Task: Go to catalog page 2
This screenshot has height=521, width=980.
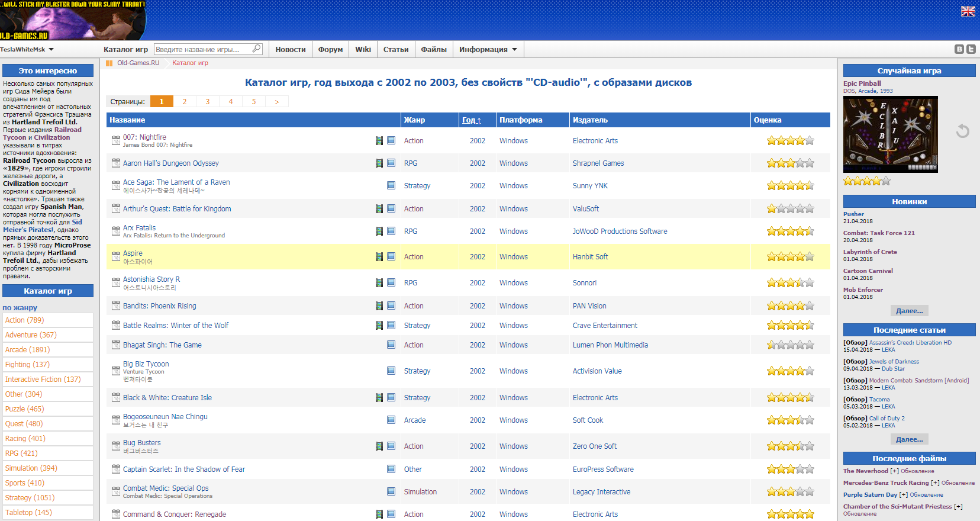Action: point(185,102)
